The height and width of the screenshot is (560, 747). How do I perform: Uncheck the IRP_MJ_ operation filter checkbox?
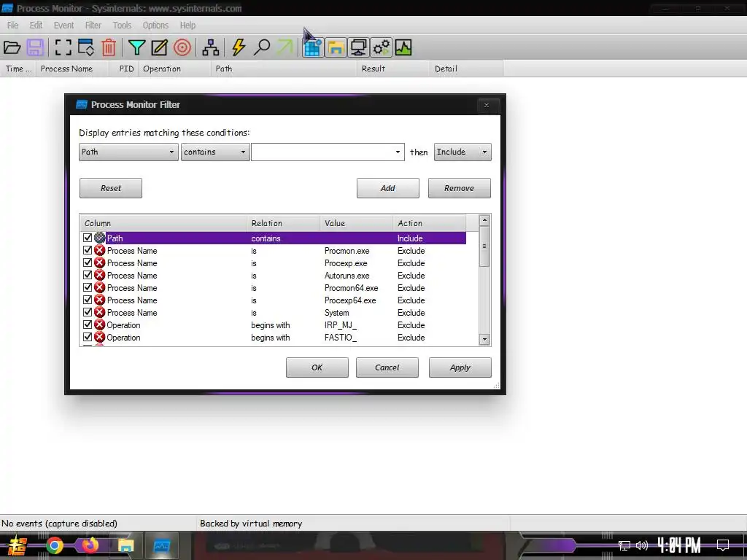tap(88, 324)
